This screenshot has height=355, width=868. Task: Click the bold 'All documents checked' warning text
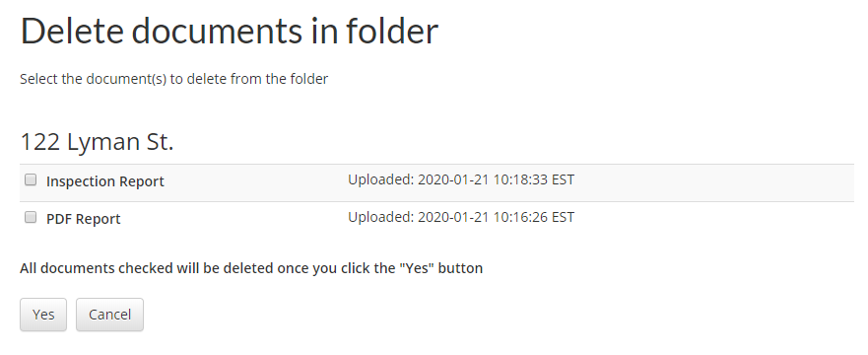251,268
